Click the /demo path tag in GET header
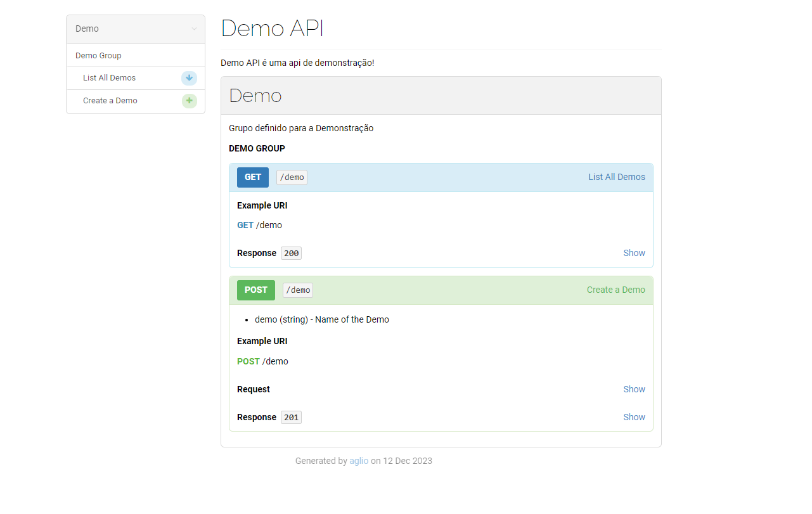Viewport: 812px width, 514px height. 292,177
